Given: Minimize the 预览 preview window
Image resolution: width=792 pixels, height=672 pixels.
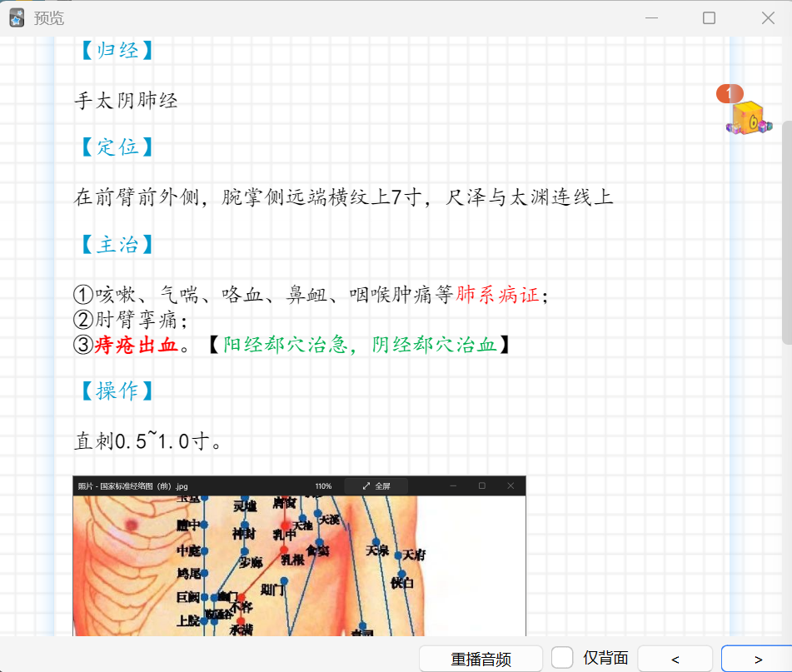Looking at the screenshot, I should tap(651, 18).
